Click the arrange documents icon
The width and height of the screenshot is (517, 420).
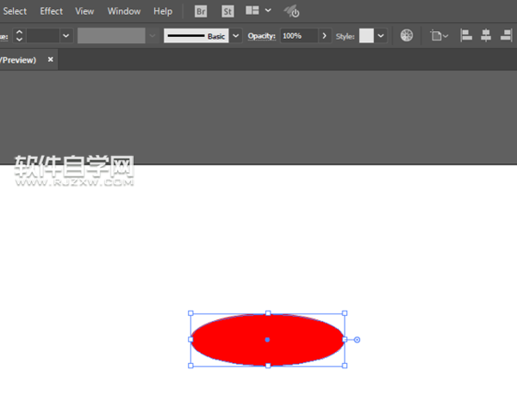(x=252, y=10)
